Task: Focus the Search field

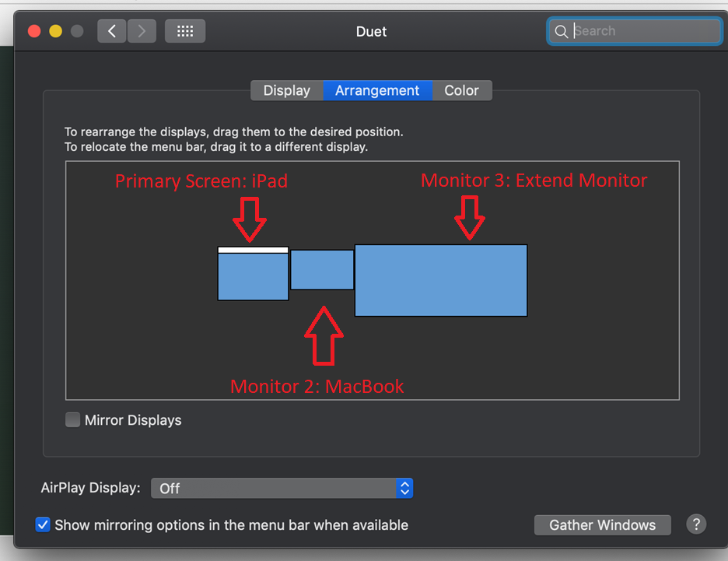Action: click(x=634, y=31)
